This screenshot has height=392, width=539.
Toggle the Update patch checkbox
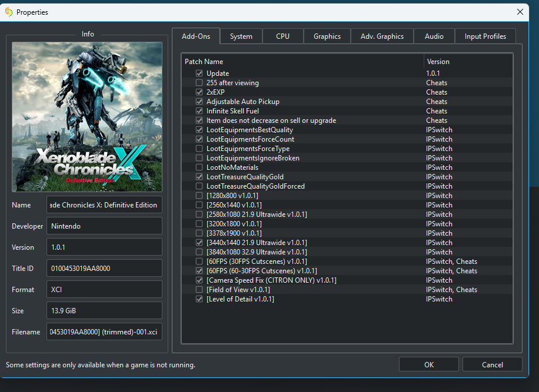199,73
